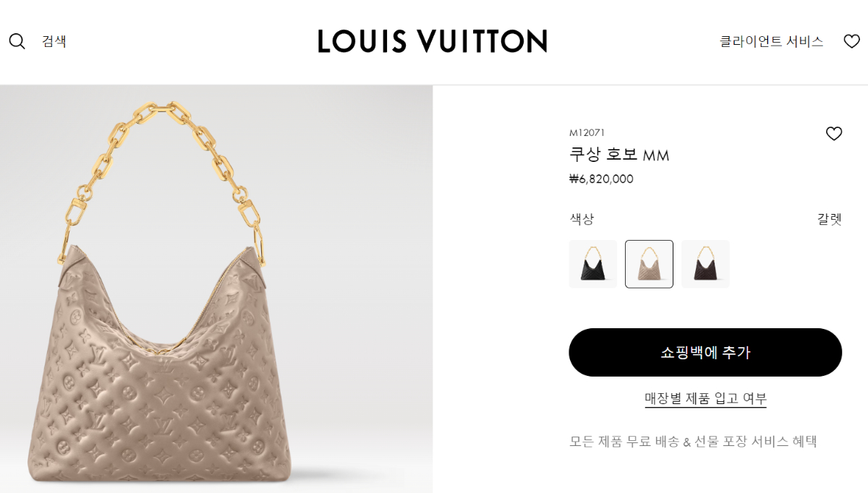
Task: Open the header wishlist heart icon
Action: 851,41
